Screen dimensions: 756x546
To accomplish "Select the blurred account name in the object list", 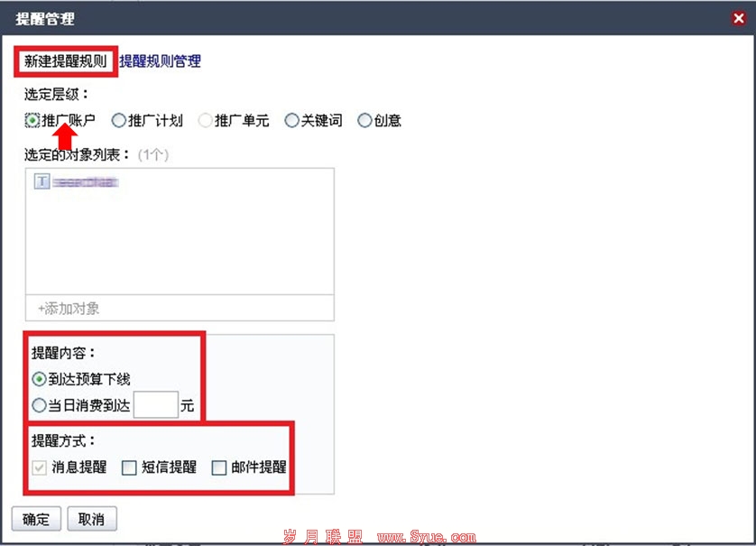I will click(85, 181).
